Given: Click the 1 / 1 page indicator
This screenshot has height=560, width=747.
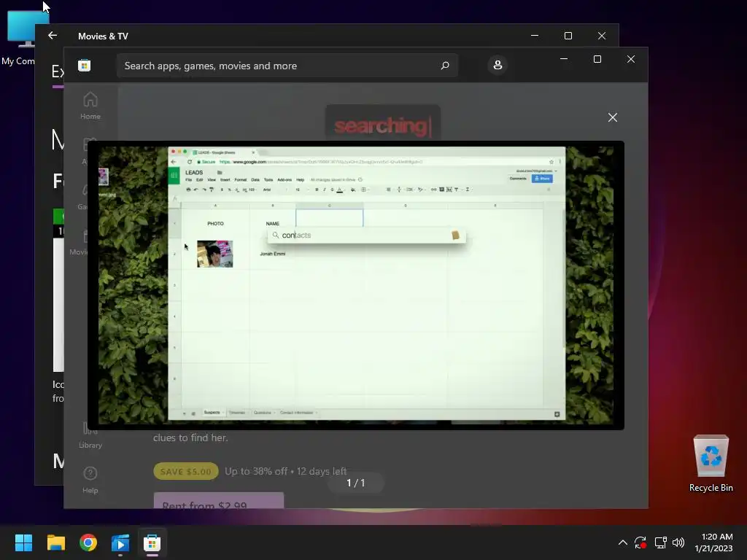Looking at the screenshot, I should click(x=356, y=483).
